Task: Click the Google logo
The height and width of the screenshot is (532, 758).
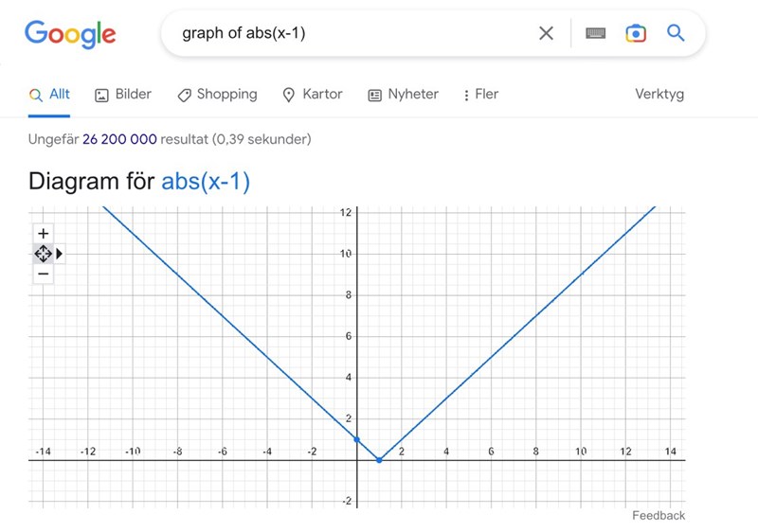Action: tap(70, 34)
